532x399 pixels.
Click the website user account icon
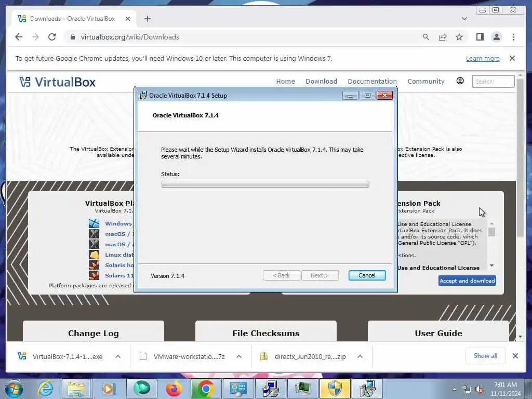pyautogui.click(x=460, y=81)
